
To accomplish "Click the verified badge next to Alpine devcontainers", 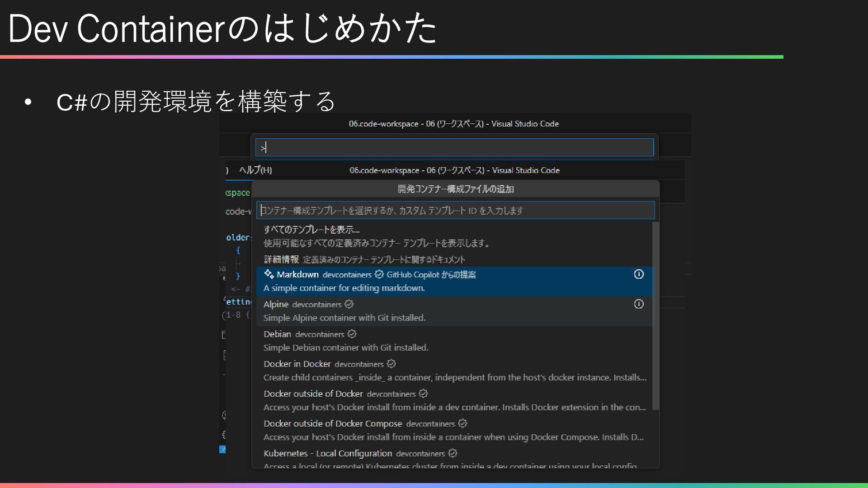I will coord(349,304).
